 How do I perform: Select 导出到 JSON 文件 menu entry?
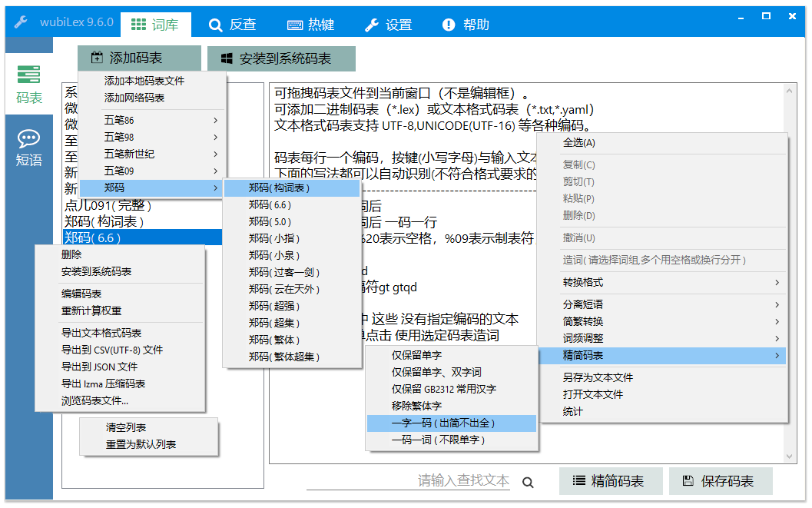[x=120, y=367]
